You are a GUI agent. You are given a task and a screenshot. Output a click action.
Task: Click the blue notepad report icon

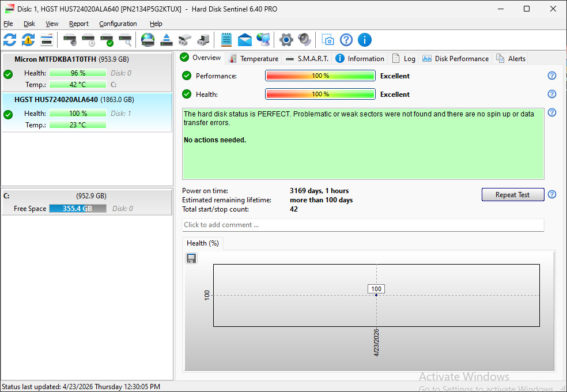coord(226,40)
